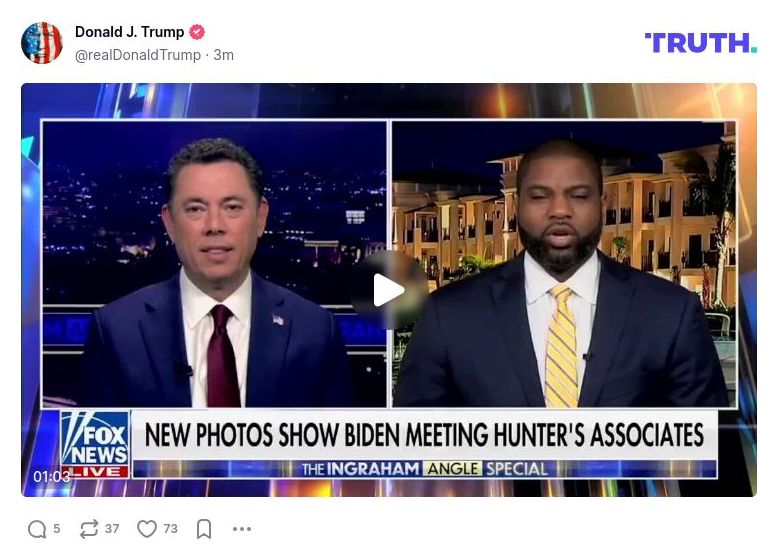Open Donald J. Trump's profile avatar
The image size is (778, 559).
click(x=42, y=43)
